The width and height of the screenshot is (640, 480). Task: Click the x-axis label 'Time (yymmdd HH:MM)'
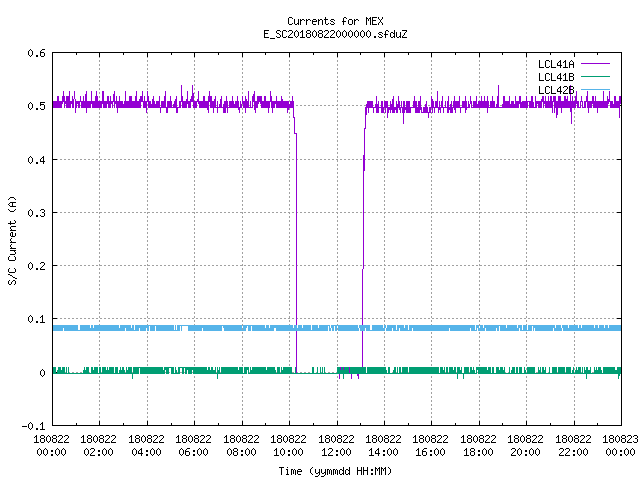point(335,471)
